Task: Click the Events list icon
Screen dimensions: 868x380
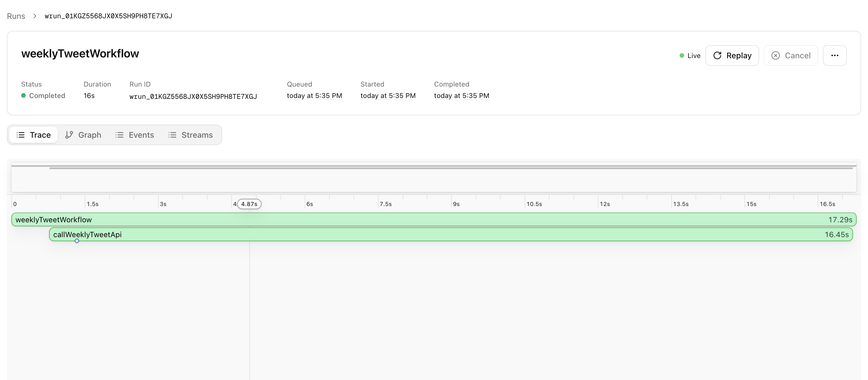Action: tap(119, 135)
